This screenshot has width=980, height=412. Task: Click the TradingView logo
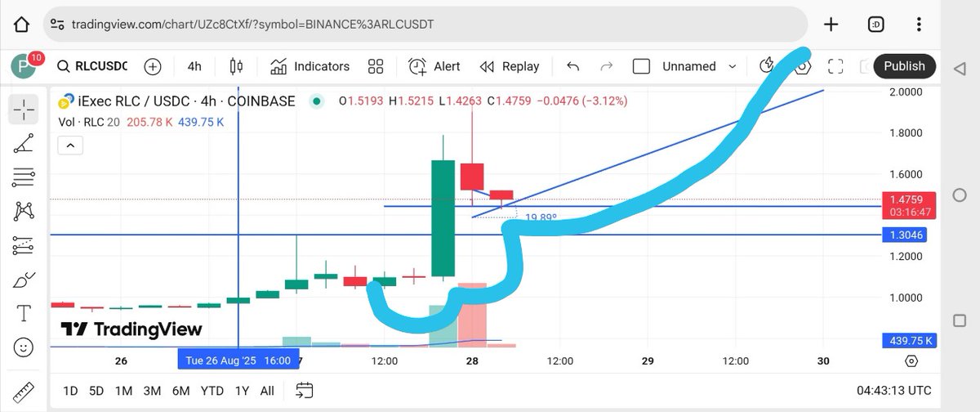(x=131, y=329)
